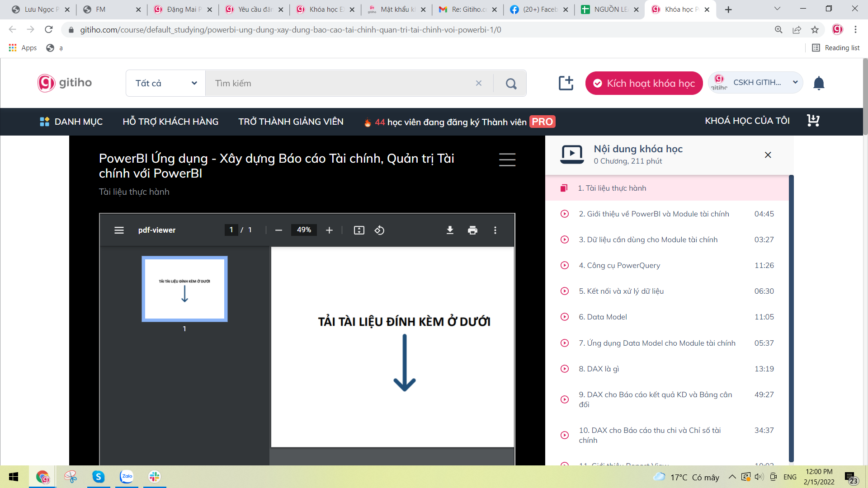Open lesson 4. Công cụ PowerQuery

click(x=667, y=265)
